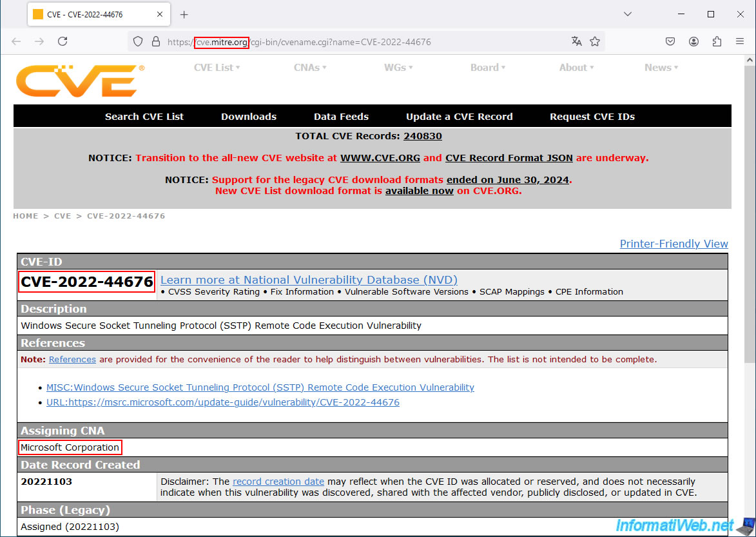The width and height of the screenshot is (756, 537).
Task: Open the Firefox account icon
Action: [693, 41]
